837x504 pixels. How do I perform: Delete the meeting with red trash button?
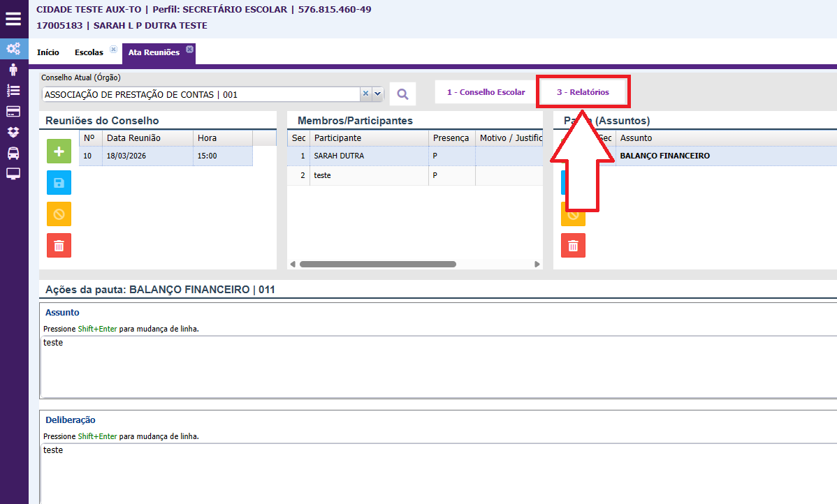coord(59,246)
